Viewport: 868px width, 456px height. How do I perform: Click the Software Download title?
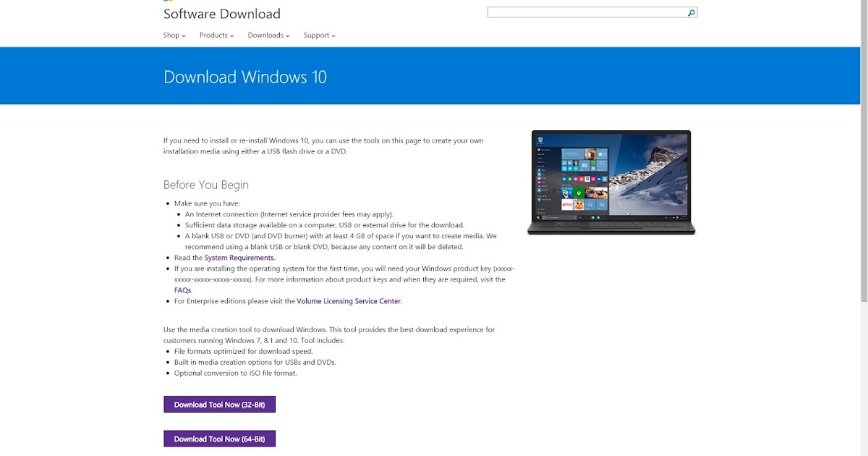pyautogui.click(x=222, y=14)
